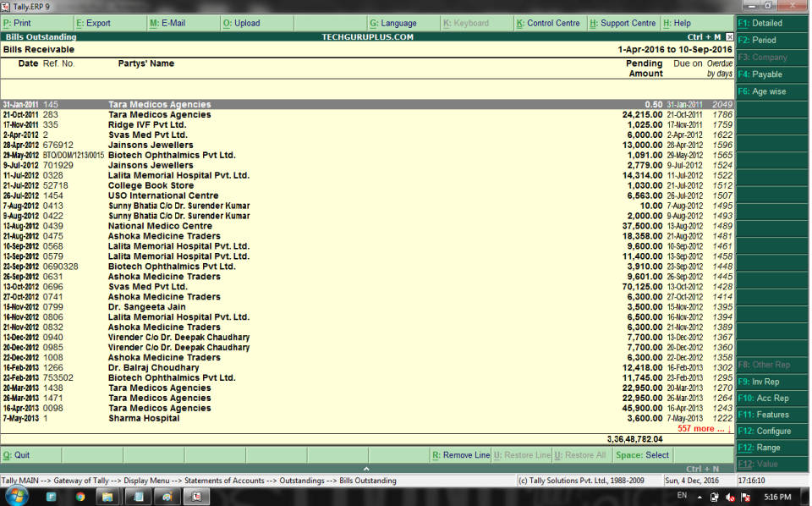Image resolution: width=812 pixels, height=506 pixels.
Task: Open the Support Centre
Action: point(624,24)
